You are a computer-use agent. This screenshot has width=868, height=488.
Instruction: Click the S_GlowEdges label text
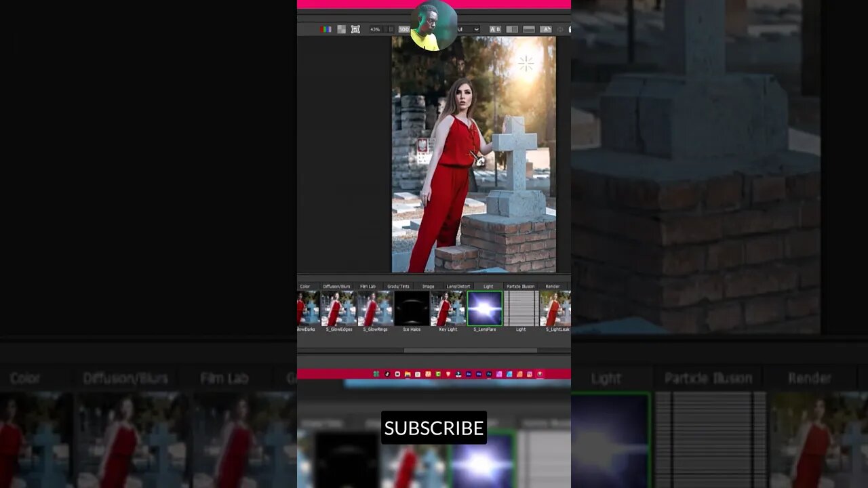(338, 329)
